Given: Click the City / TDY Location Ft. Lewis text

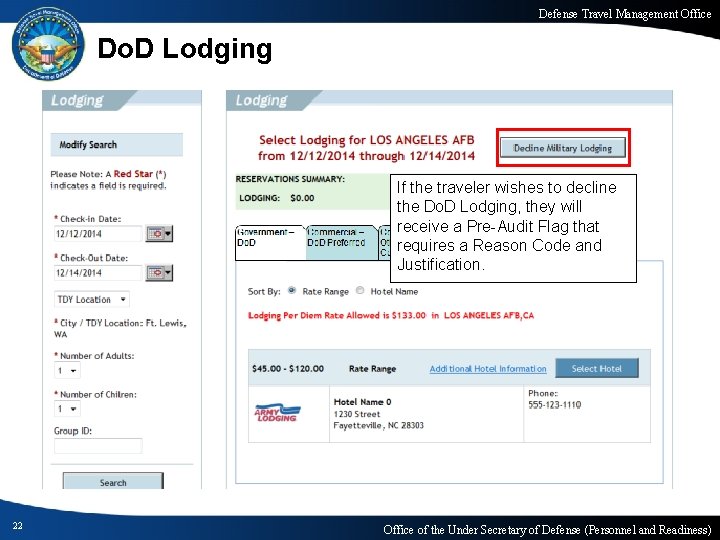Looking at the screenshot, I should point(120,328).
